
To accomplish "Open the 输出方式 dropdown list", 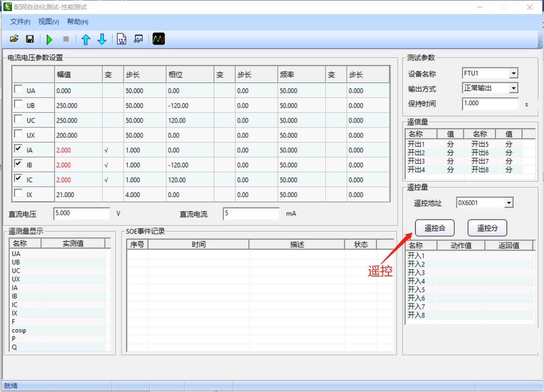I will tap(513, 88).
